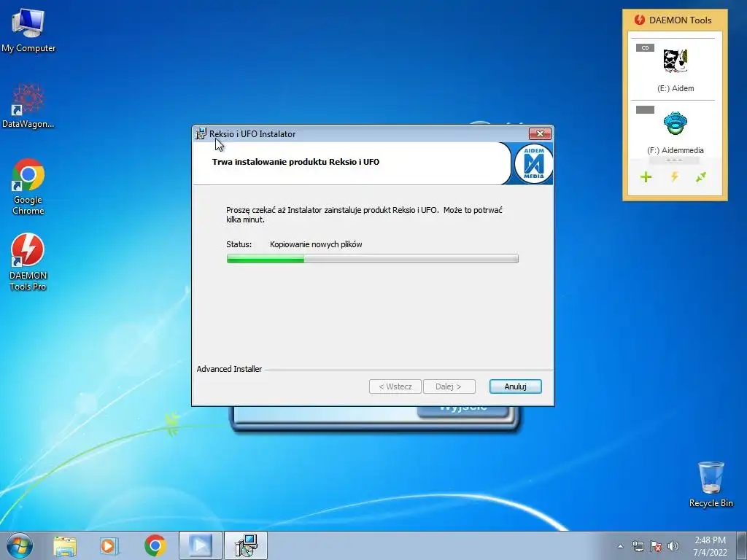Open the DAEMON Tools Pro desktop shortcut
The image size is (747, 560).
(28, 262)
